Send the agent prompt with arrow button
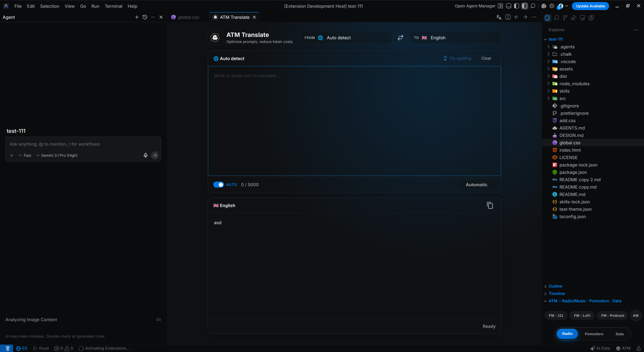 pyautogui.click(x=155, y=155)
